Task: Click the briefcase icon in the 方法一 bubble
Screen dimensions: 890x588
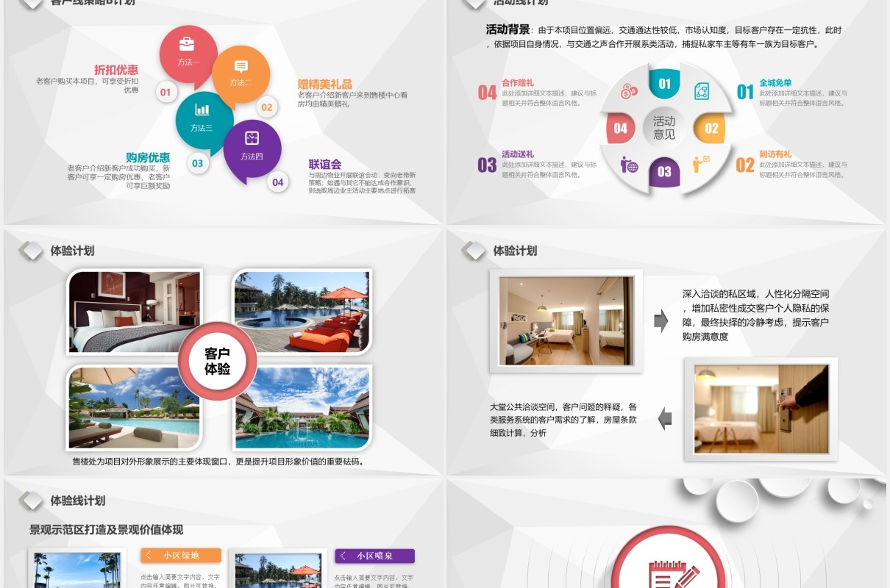Action: click(188, 43)
